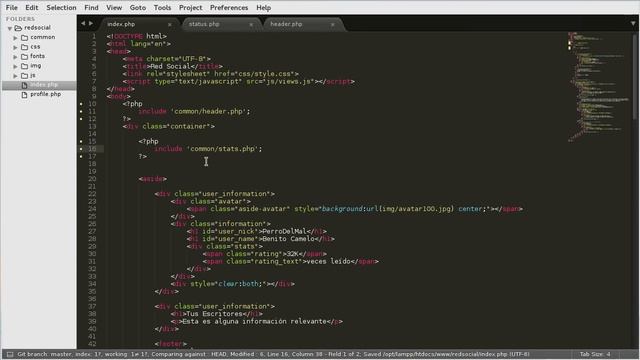The height and width of the screenshot is (360, 640).
Task: Open the Preferences menu
Action: pos(229,7)
